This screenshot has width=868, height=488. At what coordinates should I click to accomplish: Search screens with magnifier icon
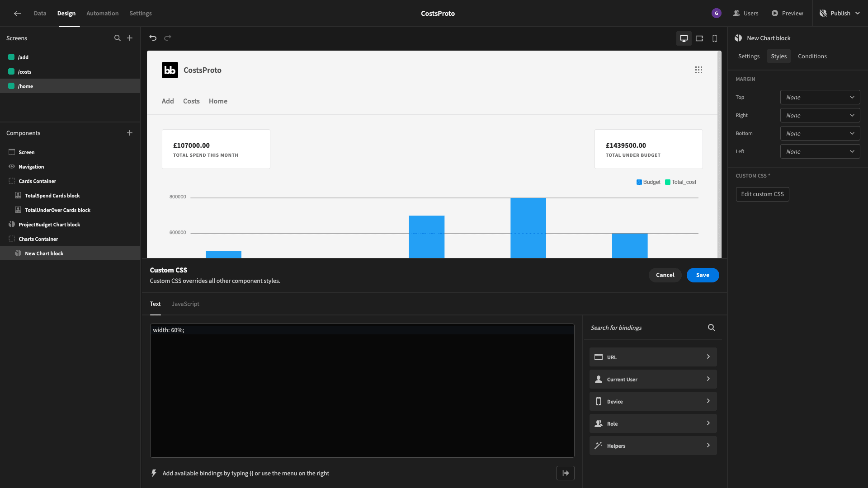point(118,38)
